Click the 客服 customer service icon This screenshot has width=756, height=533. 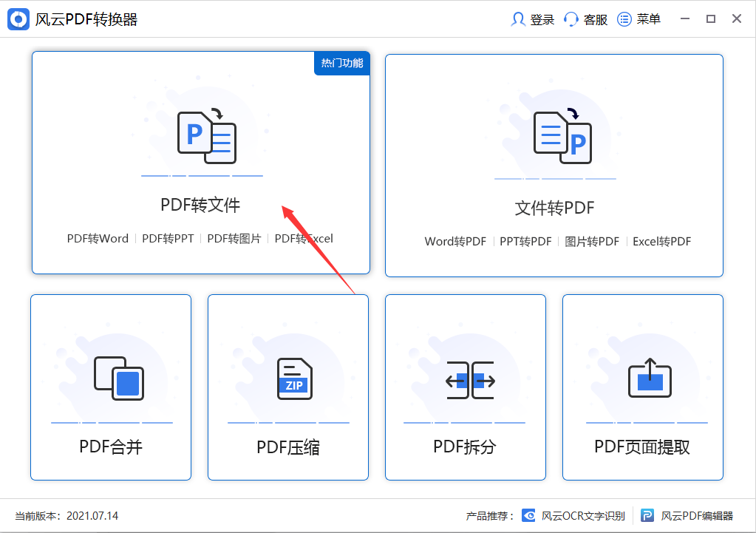coord(570,18)
